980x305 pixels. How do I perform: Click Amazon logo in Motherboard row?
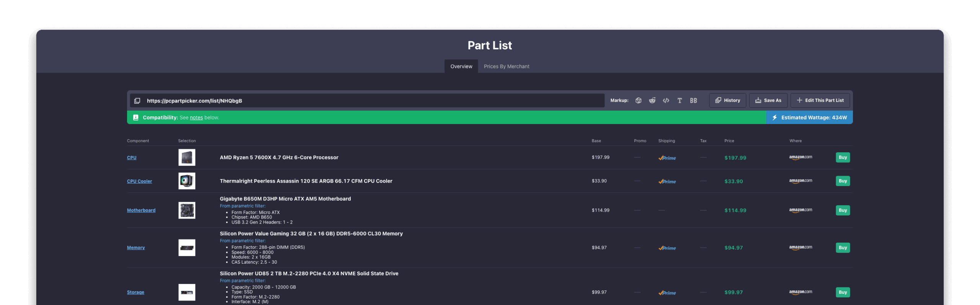(x=800, y=210)
